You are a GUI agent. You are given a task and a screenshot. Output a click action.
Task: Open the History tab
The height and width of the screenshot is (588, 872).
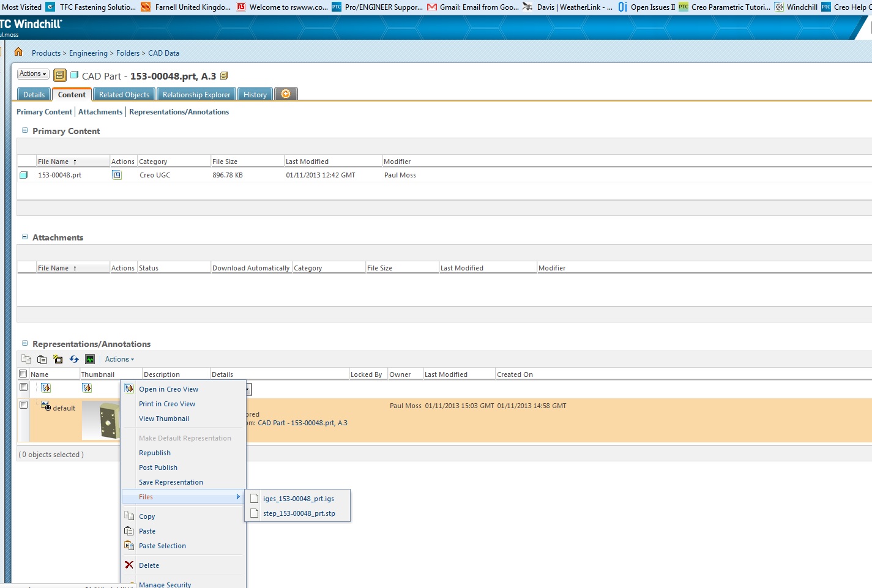click(255, 94)
